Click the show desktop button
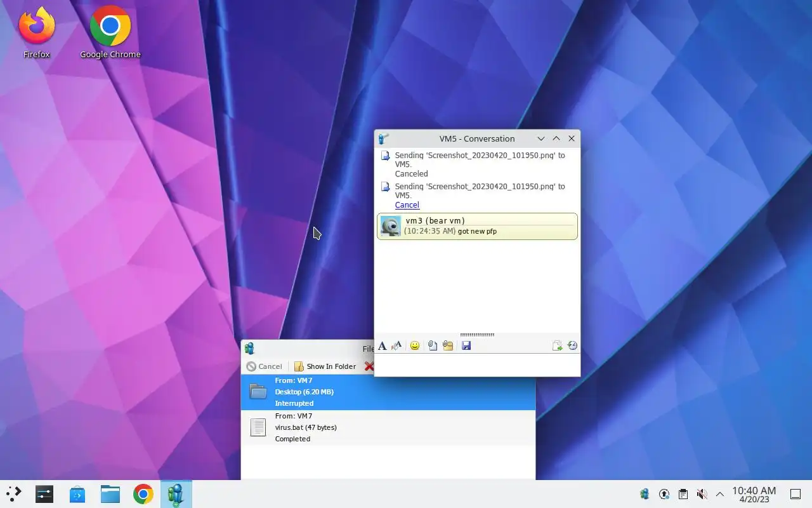 click(x=795, y=494)
